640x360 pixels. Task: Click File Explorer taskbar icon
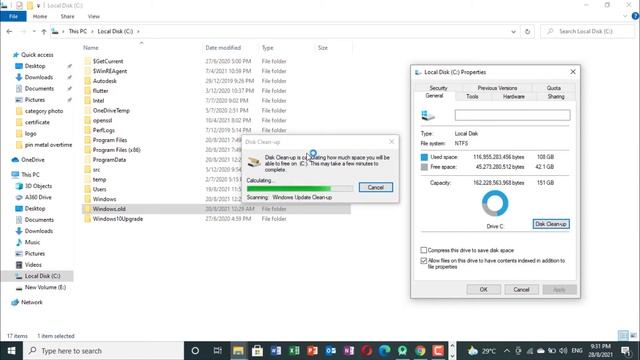coord(238,351)
